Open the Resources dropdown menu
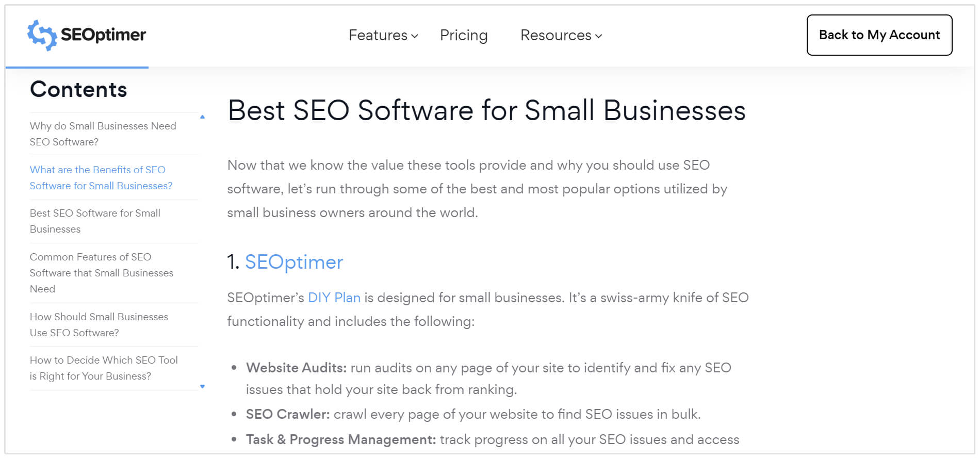The width and height of the screenshot is (980, 459). pyautogui.click(x=556, y=35)
